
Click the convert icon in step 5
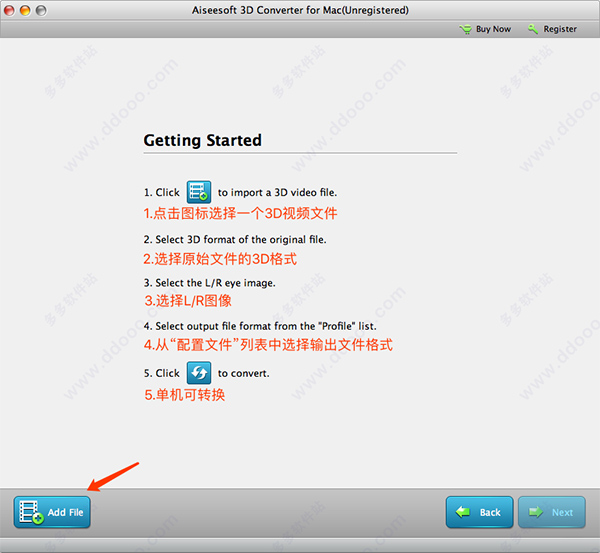pos(199,373)
